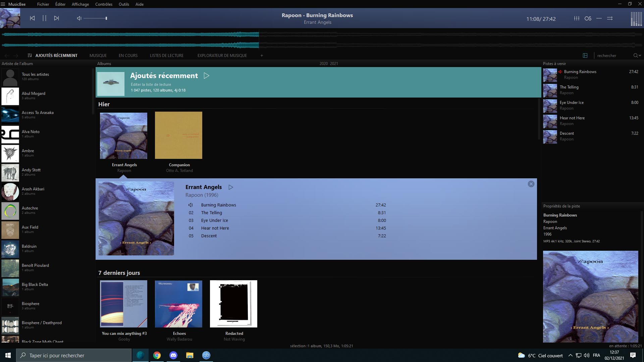
Task: Click Éditer la liste de lecture link
Action: [151, 84]
